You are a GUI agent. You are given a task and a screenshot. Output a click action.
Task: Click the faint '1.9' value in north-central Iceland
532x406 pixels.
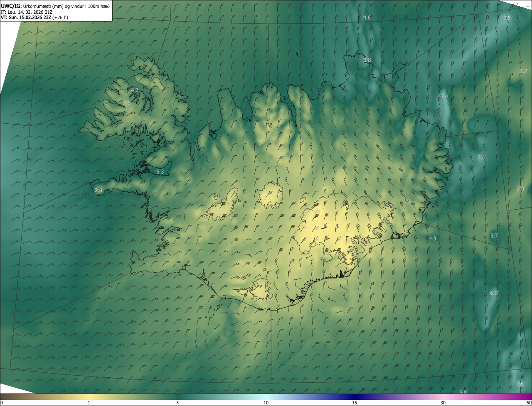(283, 154)
